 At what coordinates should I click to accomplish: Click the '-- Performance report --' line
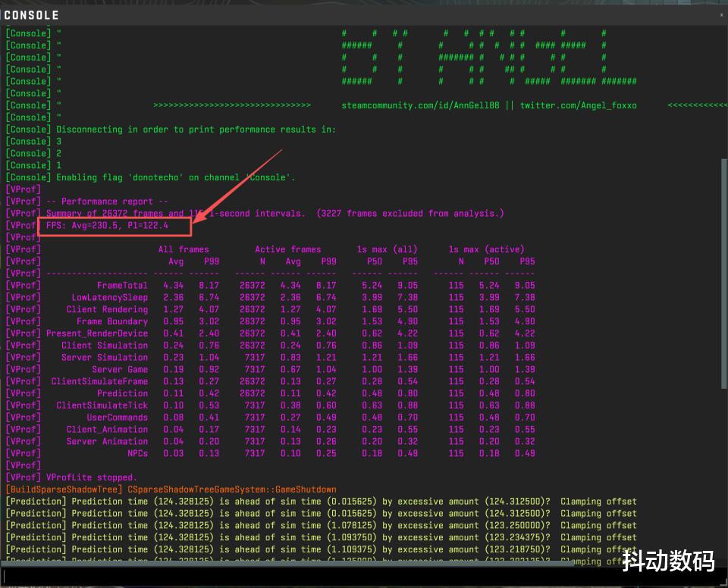click(107, 202)
